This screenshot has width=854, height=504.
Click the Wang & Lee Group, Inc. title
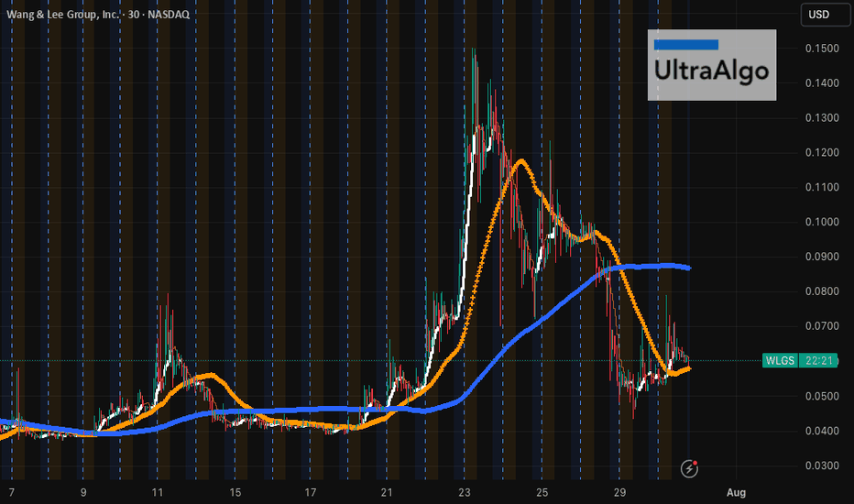[62, 14]
